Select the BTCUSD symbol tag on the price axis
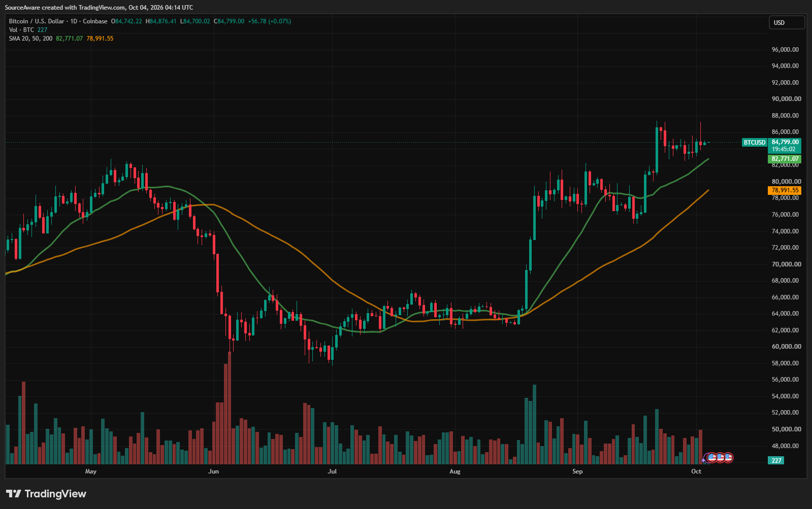The width and height of the screenshot is (812, 509). 754,143
